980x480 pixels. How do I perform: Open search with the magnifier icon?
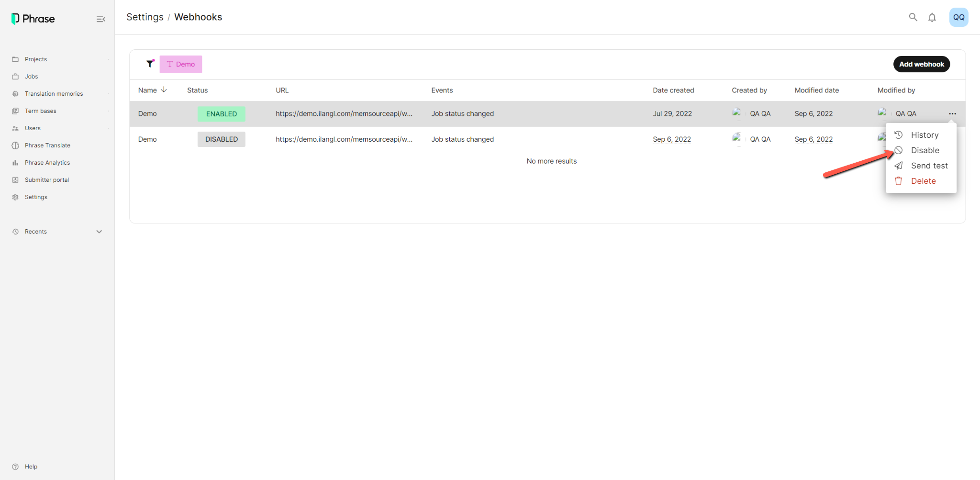click(x=913, y=17)
